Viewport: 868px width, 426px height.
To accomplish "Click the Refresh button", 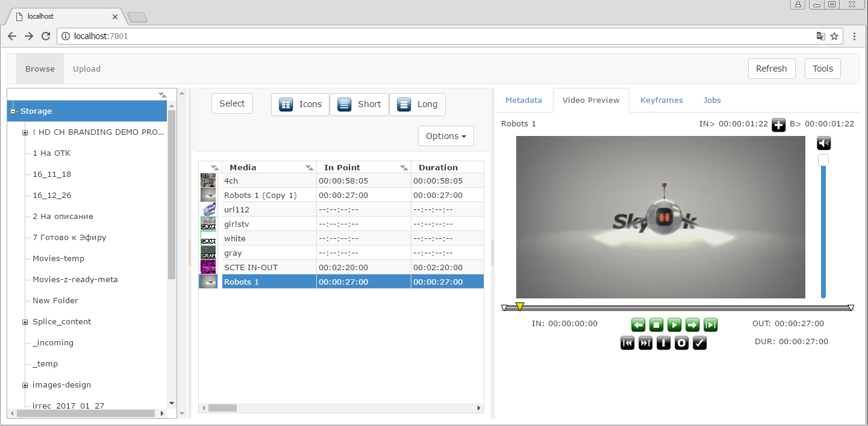I will coord(772,69).
